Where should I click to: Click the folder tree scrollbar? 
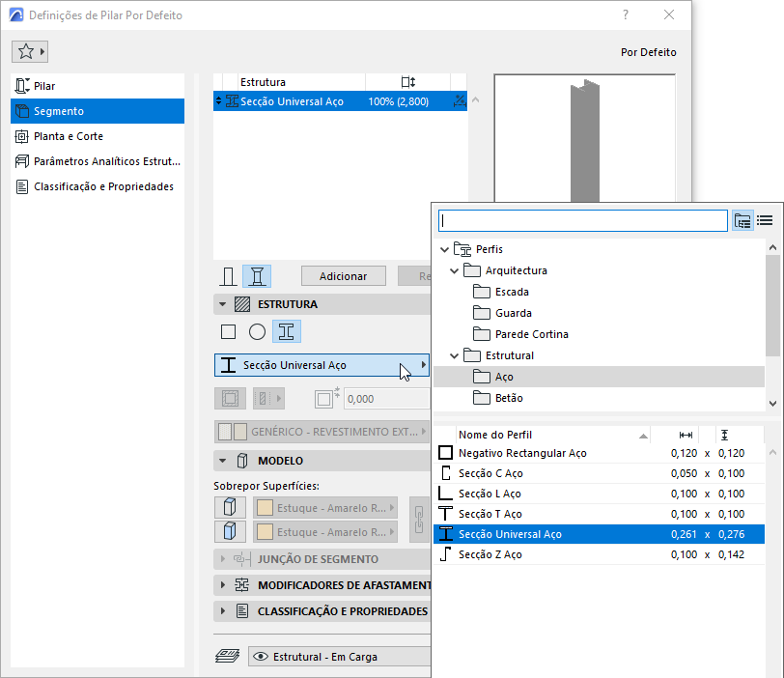pos(772,305)
